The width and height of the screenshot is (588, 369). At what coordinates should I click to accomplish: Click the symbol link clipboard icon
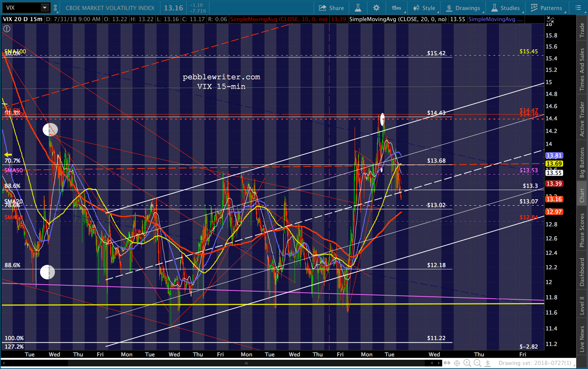(56, 8)
